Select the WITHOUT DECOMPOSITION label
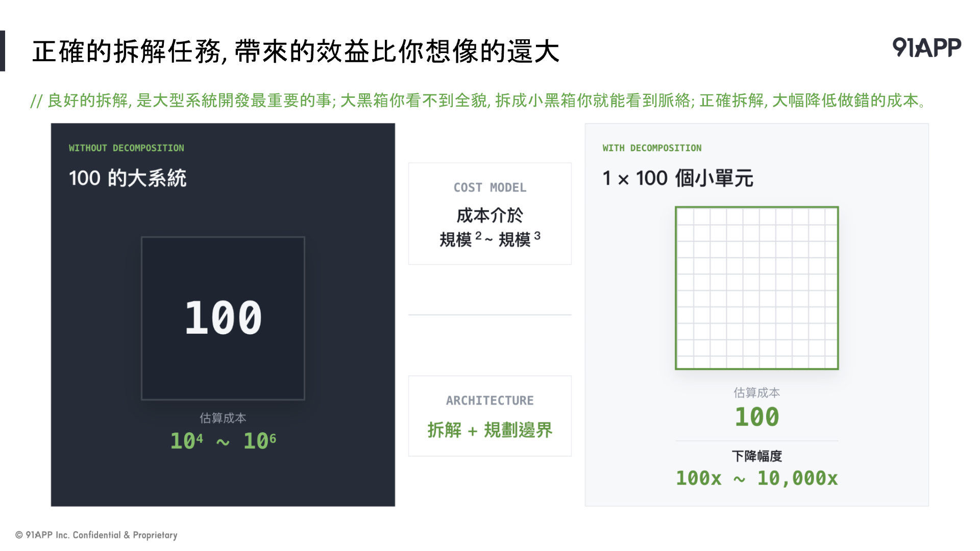This screenshot has height=551, width=980. (x=127, y=148)
